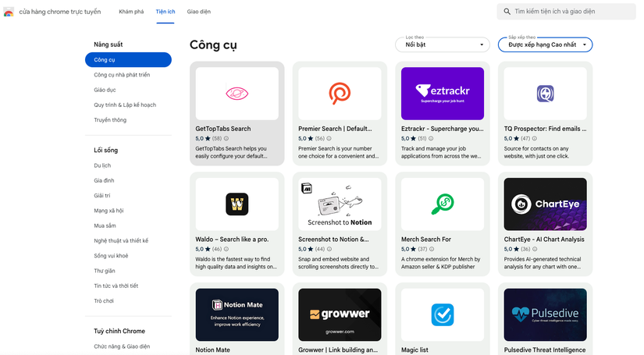Click the 'Notion Mate' title text
The width and height of the screenshot is (644, 355).
click(x=213, y=350)
